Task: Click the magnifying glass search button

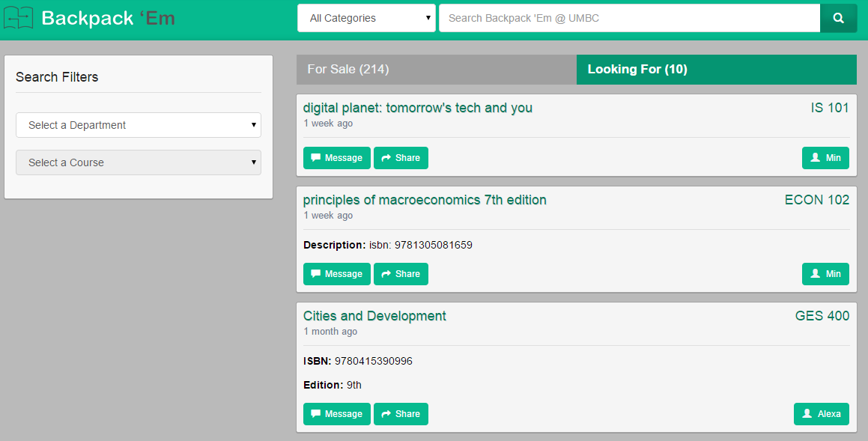Action: point(838,18)
